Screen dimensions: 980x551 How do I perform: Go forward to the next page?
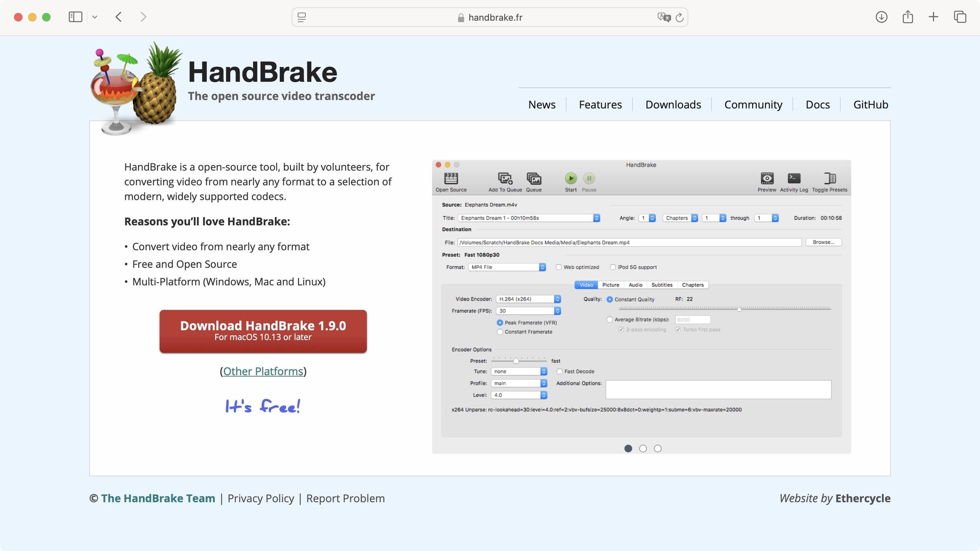143,17
